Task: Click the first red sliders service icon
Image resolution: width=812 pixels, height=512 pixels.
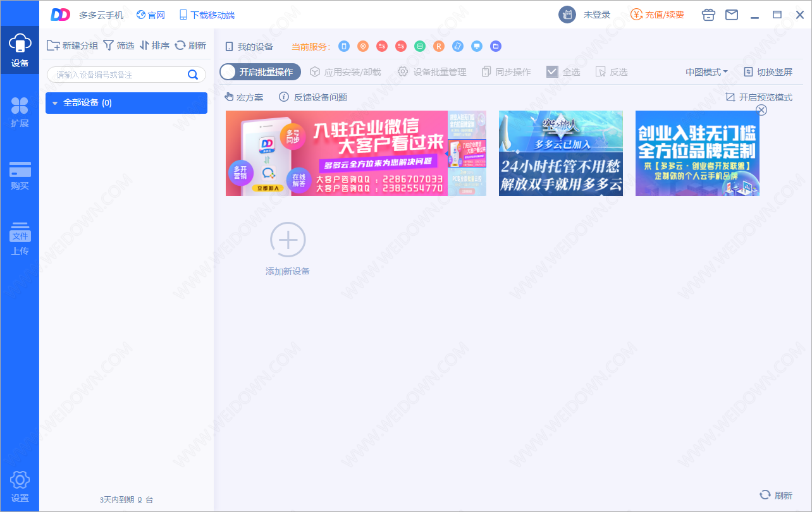Action: tap(382, 46)
